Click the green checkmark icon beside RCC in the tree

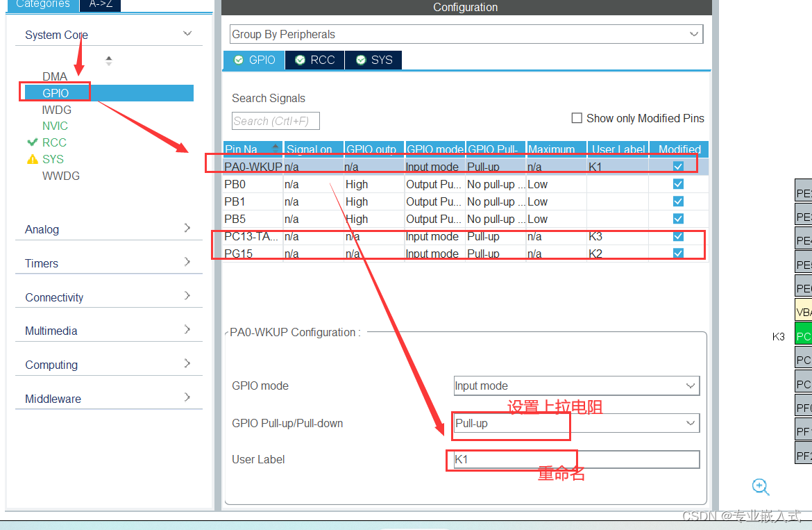(32, 142)
